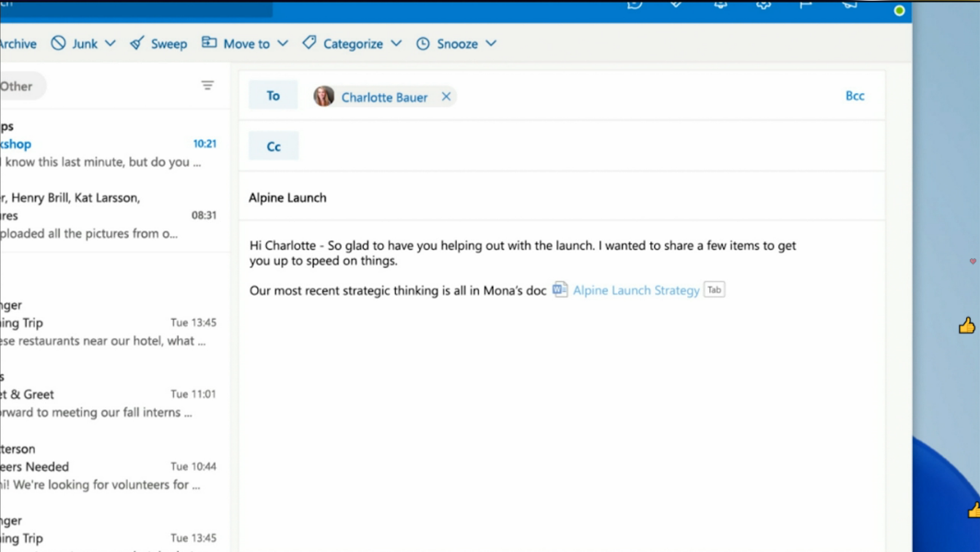
Task: Switch to the Other inbox tab
Action: (x=17, y=86)
